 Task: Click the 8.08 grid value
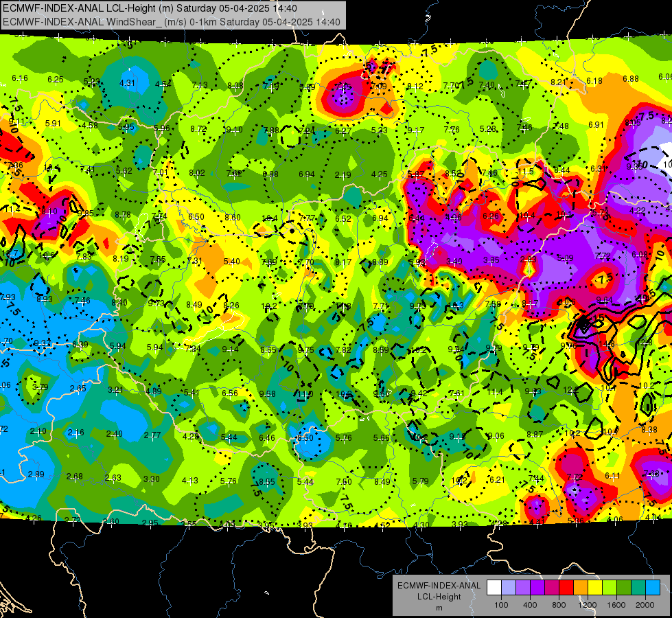point(235,86)
